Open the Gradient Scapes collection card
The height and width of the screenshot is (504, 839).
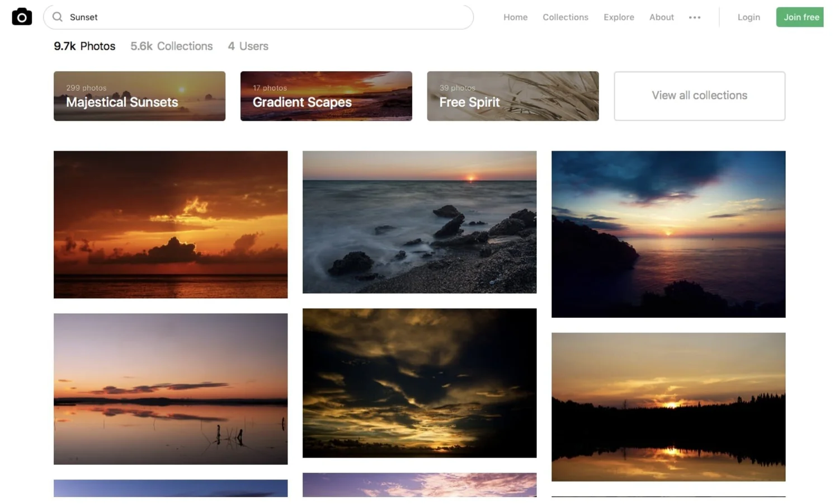tap(326, 96)
